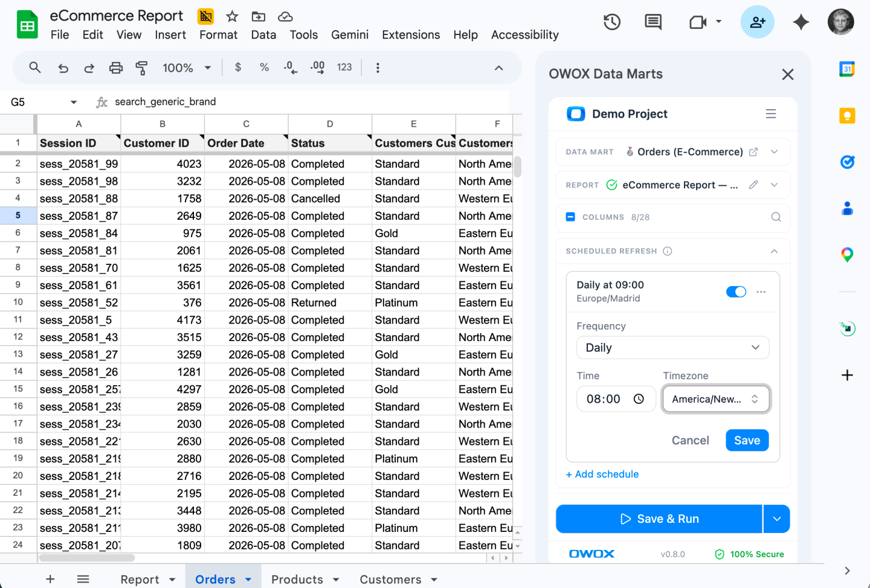The height and width of the screenshot is (588, 870).
Task: Open Google Keep side panel icon
Action: 847,115
